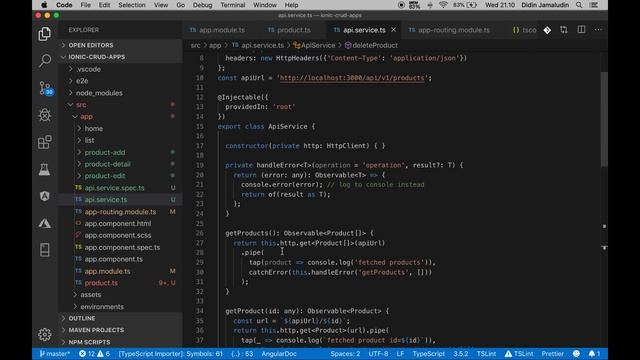Open app.component.scss in the explorer
Image resolution: width=640 pixels, height=360 pixels.
(x=118, y=236)
